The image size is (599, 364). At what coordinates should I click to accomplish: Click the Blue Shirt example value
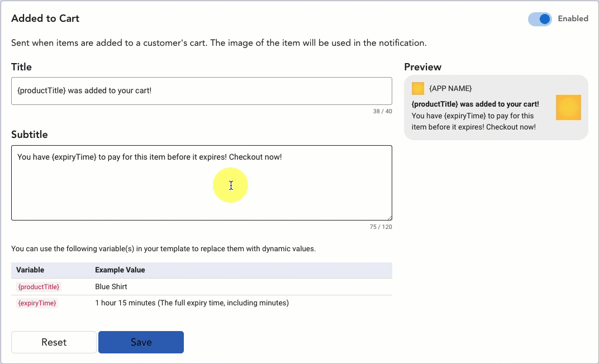111,286
